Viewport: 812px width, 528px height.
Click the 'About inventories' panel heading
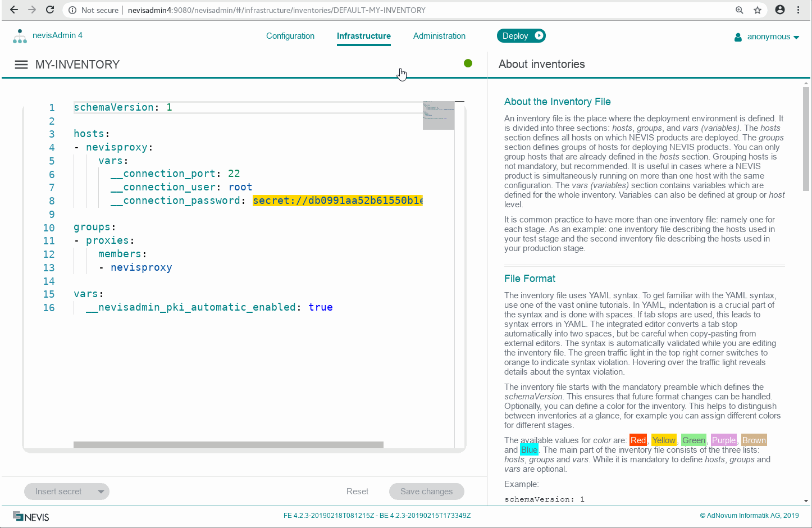pyautogui.click(x=542, y=64)
